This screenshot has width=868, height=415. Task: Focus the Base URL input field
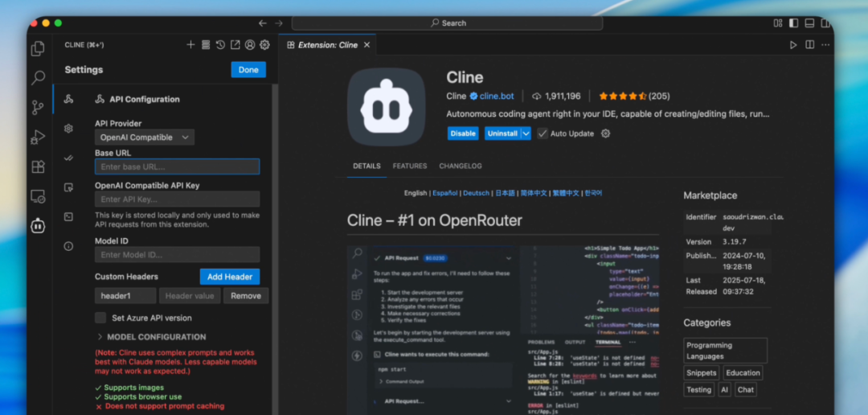(x=177, y=166)
